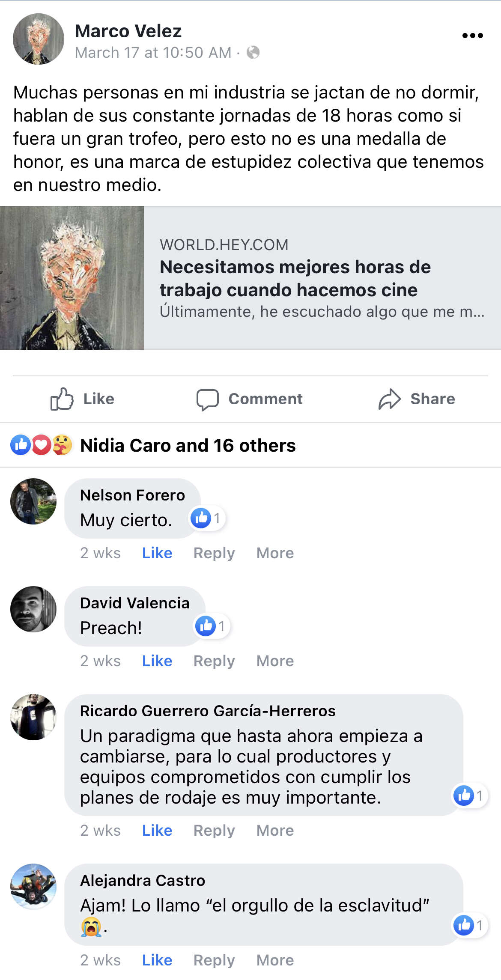Tap the reaction emojis summary icons
Image resolution: width=501 pixels, height=980 pixels.
(42, 445)
